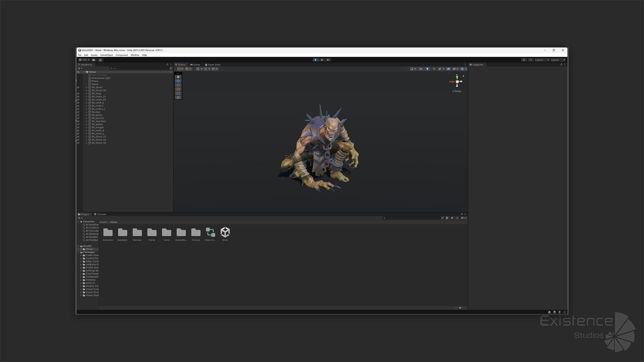Click the red X axis on scene gizmo

pos(453,81)
